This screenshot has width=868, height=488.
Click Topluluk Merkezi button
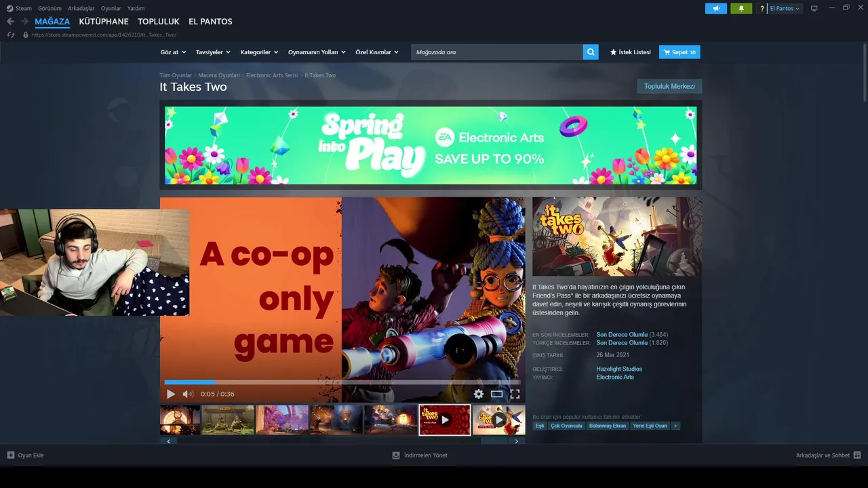pos(669,86)
